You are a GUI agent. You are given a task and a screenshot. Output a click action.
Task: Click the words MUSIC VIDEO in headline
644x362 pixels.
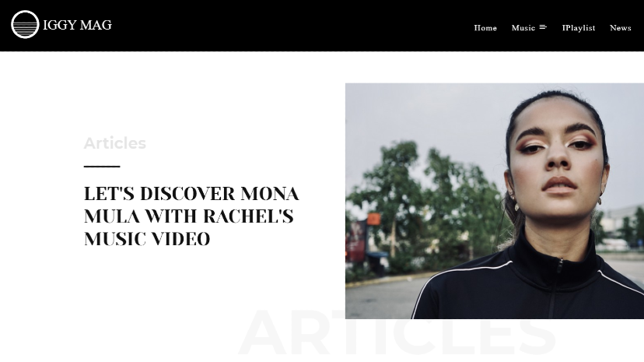(147, 239)
